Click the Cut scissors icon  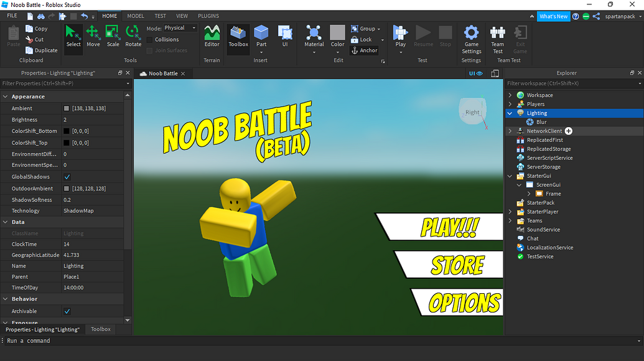[29, 39]
